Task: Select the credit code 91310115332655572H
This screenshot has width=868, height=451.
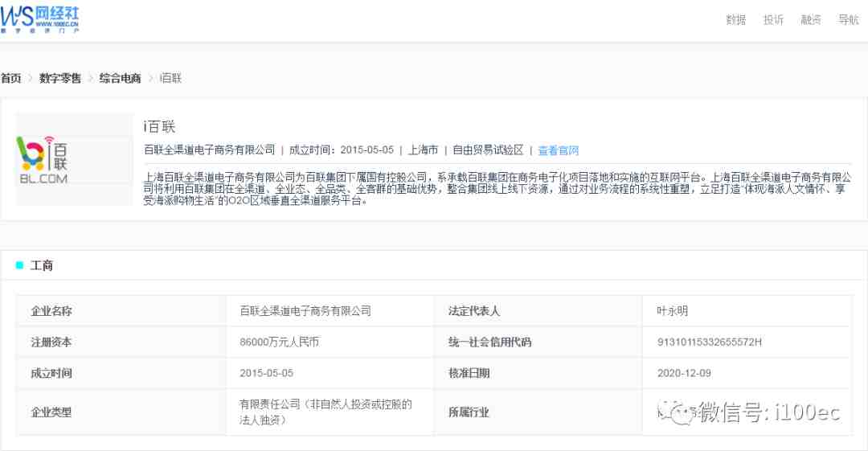Action: click(710, 342)
